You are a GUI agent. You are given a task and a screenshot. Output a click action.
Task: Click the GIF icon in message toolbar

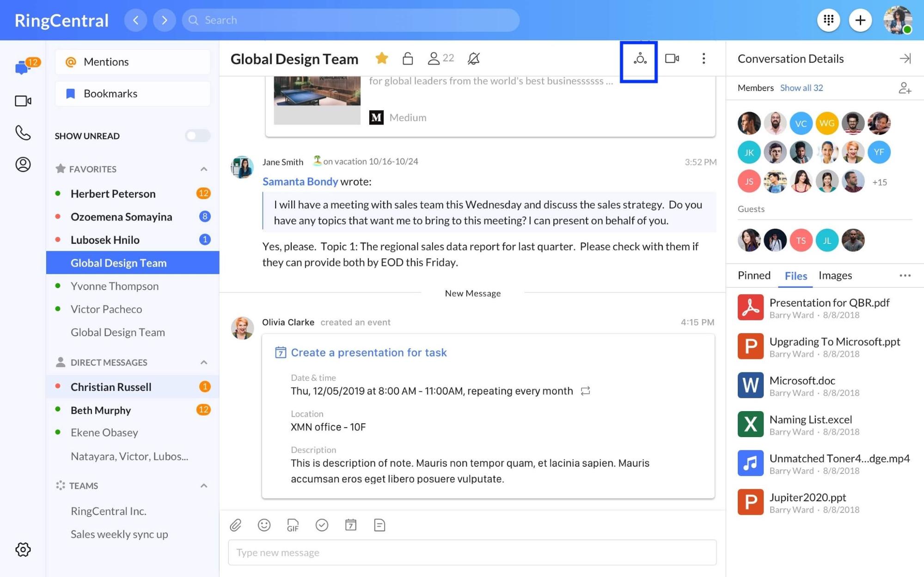(293, 525)
